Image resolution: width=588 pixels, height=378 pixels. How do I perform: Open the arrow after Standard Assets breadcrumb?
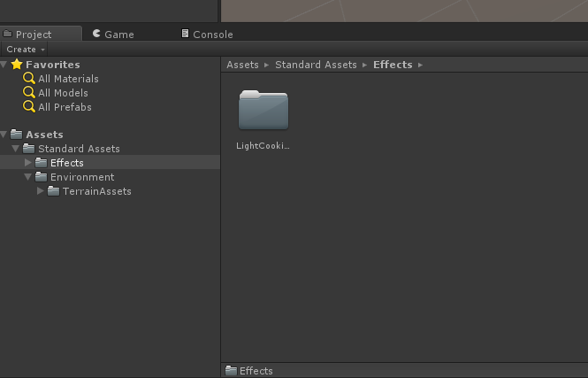click(x=364, y=65)
